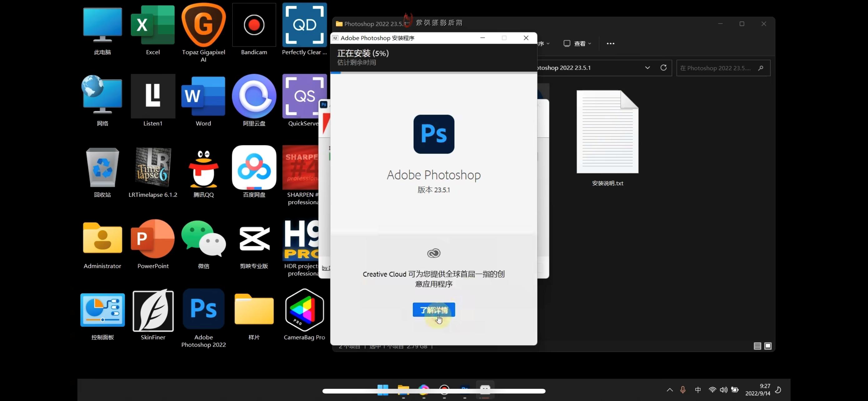The width and height of the screenshot is (868, 401).
Task: Expand the address bar history chevron
Action: tap(647, 68)
